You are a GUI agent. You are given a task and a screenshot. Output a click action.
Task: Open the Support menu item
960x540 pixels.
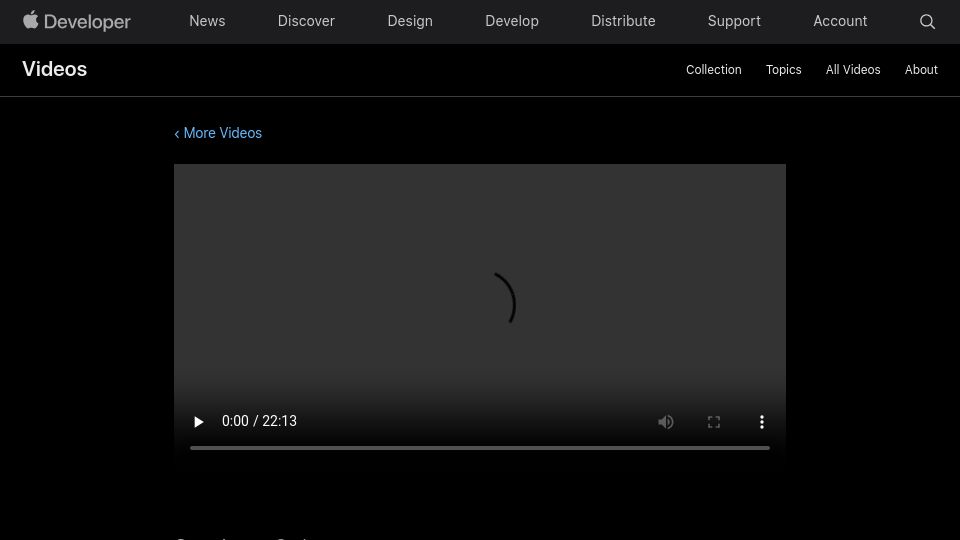tap(734, 21)
